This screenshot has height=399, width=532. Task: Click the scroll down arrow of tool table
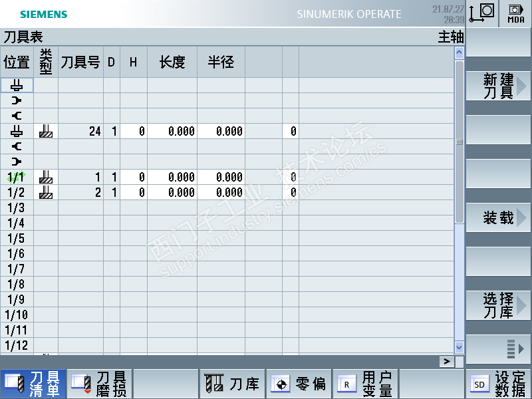pos(459,347)
